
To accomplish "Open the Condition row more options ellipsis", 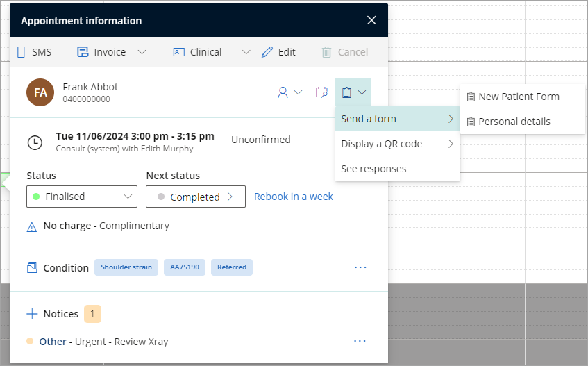I will tap(360, 267).
